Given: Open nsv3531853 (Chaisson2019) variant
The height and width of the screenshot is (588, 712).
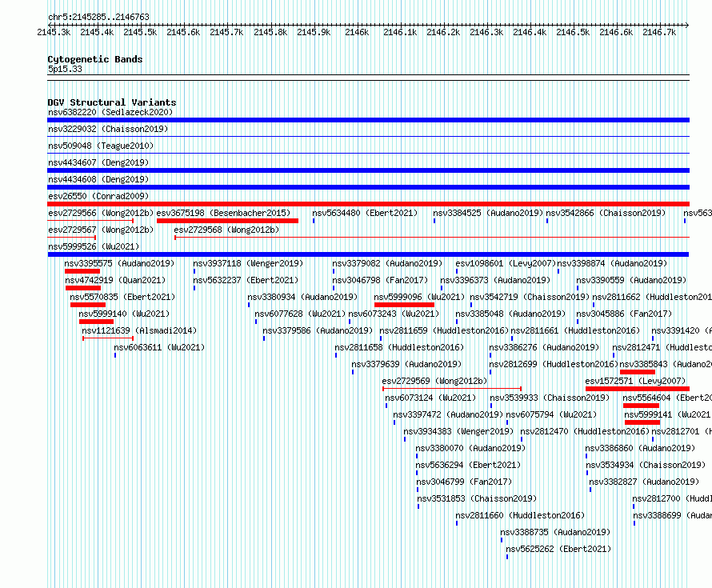Looking at the screenshot, I should (x=478, y=498).
